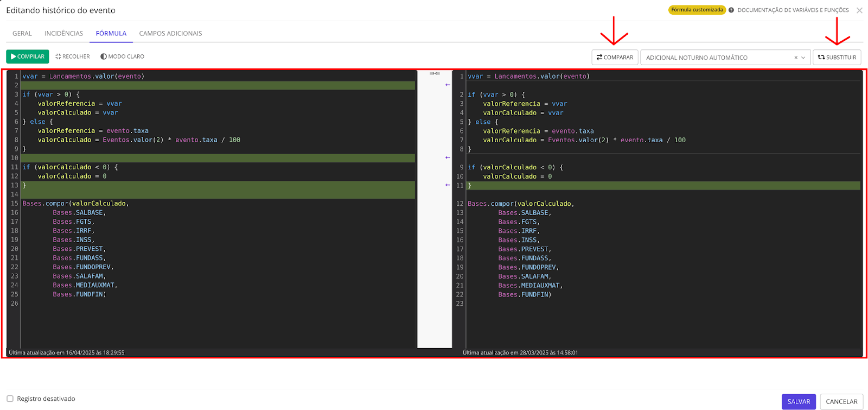This screenshot has height=410, width=868.
Task: Click the merge arrows icon between the editors
Action: pos(435,73)
